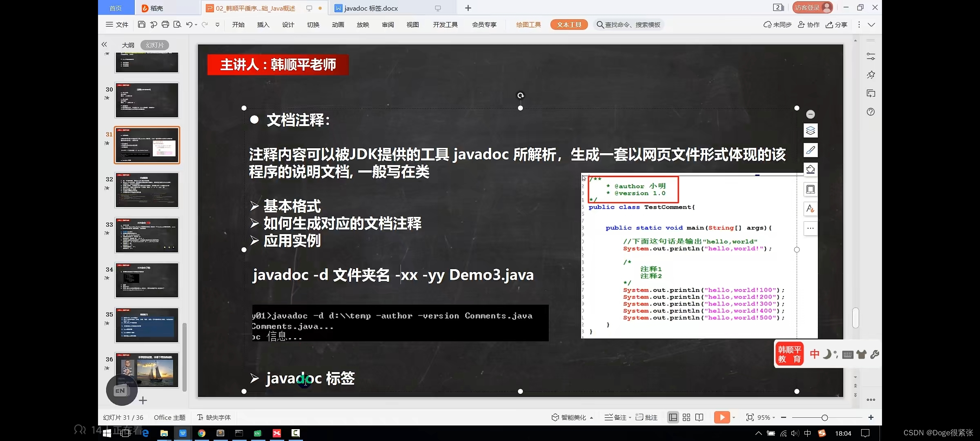Click the Save icon in quick access toolbar

[x=142, y=24]
